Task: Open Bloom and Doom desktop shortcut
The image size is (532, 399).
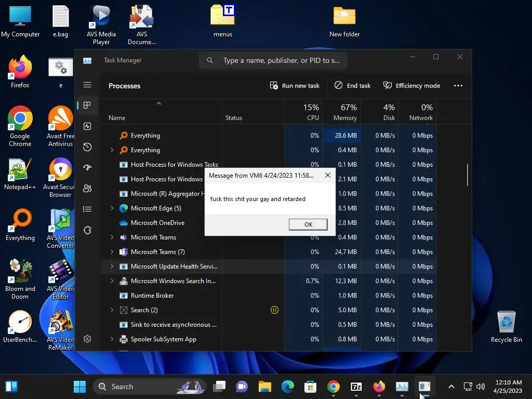Action: [20, 279]
